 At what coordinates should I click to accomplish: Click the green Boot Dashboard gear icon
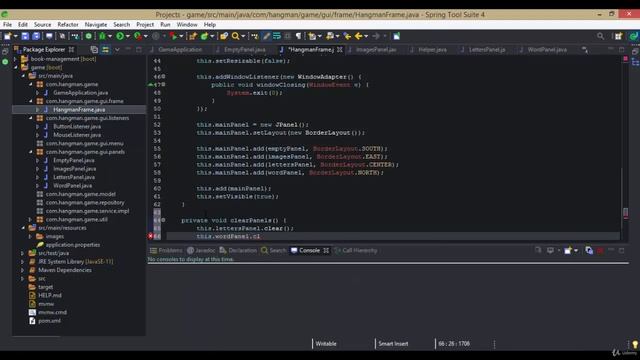pyautogui.click(x=89, y=36)
